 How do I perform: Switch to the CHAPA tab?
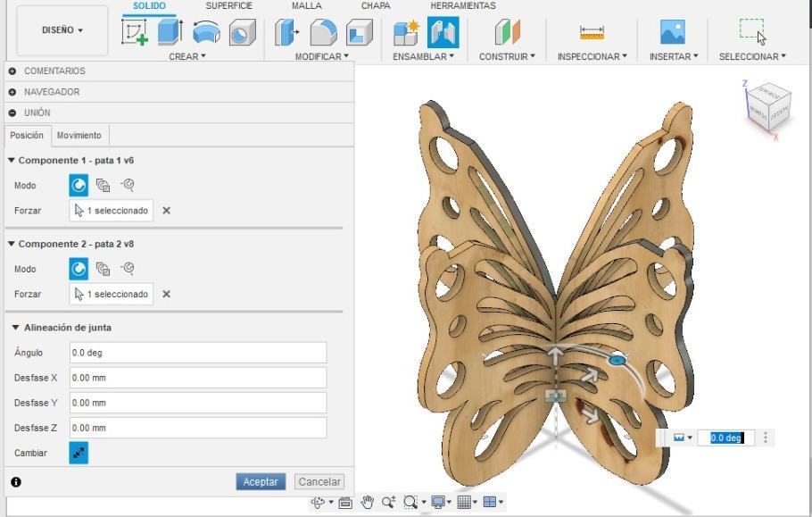click(x=376, y=5)
